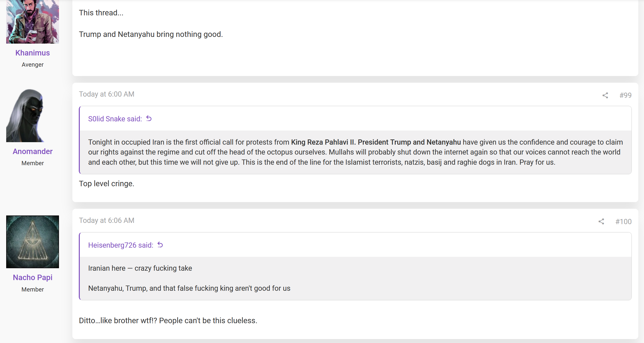
Task: Open the permalink for post #99
Action: coord(625,95)
